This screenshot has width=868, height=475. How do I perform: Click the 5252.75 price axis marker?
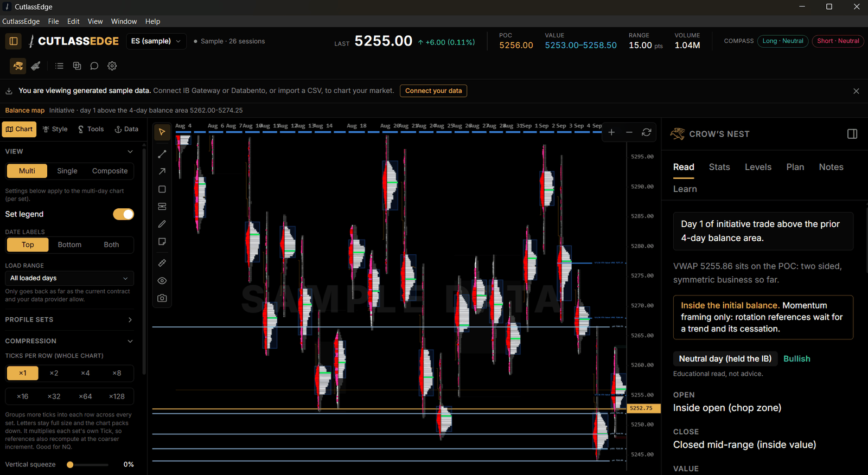(643, 408)
